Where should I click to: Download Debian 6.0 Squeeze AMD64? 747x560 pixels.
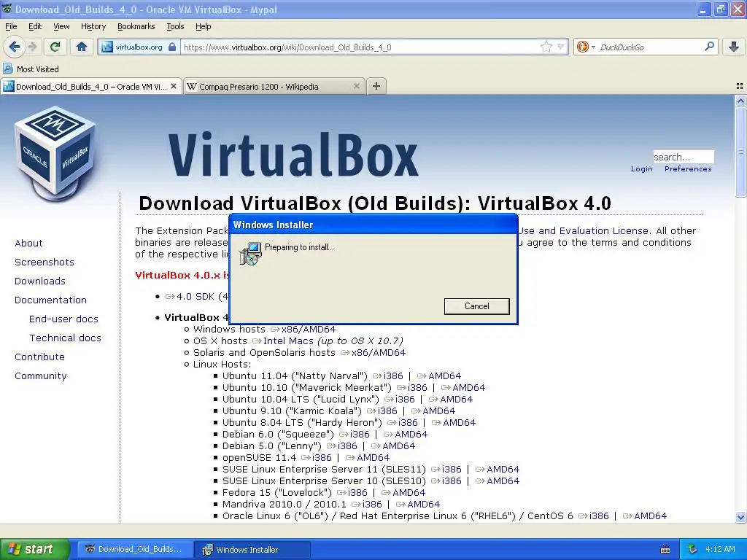pos(406,435)
